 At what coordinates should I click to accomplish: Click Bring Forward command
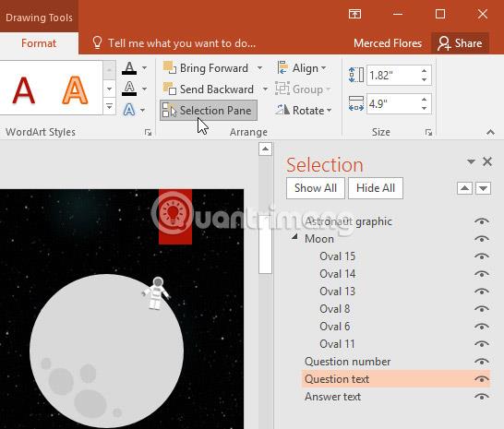pos(206,68)
